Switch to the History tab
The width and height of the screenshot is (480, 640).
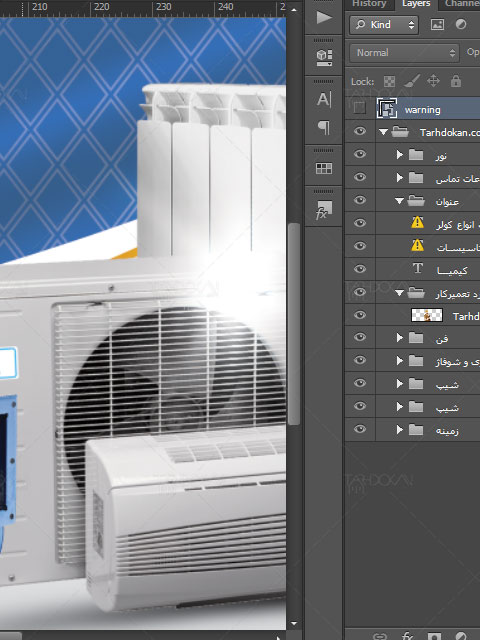(x=369, y=4)
